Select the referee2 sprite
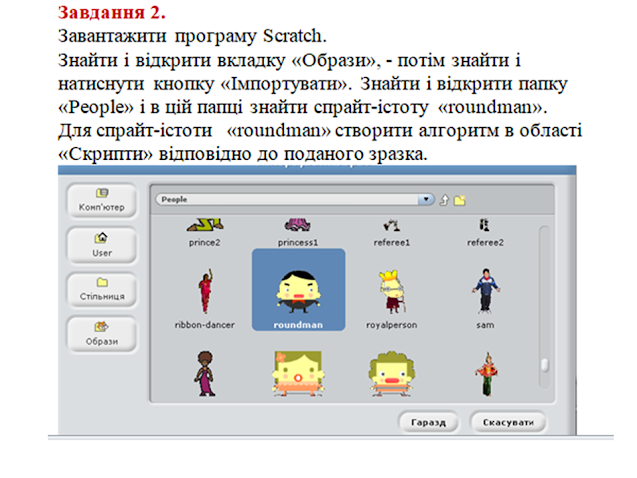Viewport: 637px width, 478px height. point(485,232)
